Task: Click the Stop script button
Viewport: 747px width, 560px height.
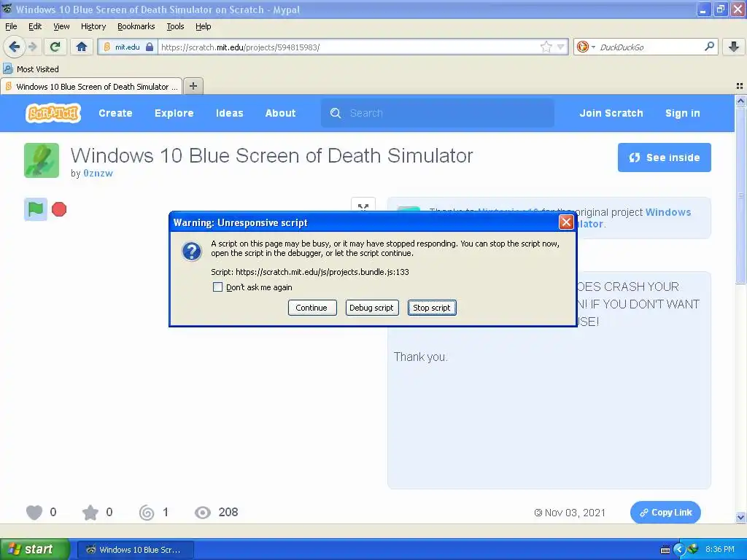Action: pyautogui.click(x=432, y=308)
